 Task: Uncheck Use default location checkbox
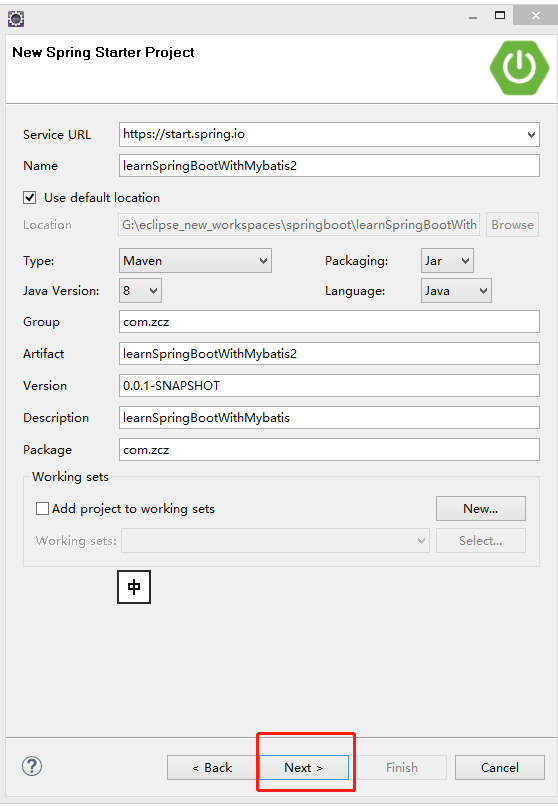pyautogui.click(x=29, y=198)
